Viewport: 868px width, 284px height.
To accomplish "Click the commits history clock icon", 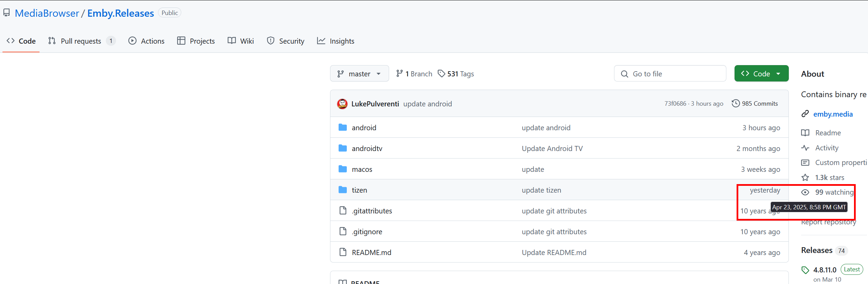I will pos(736,103).
